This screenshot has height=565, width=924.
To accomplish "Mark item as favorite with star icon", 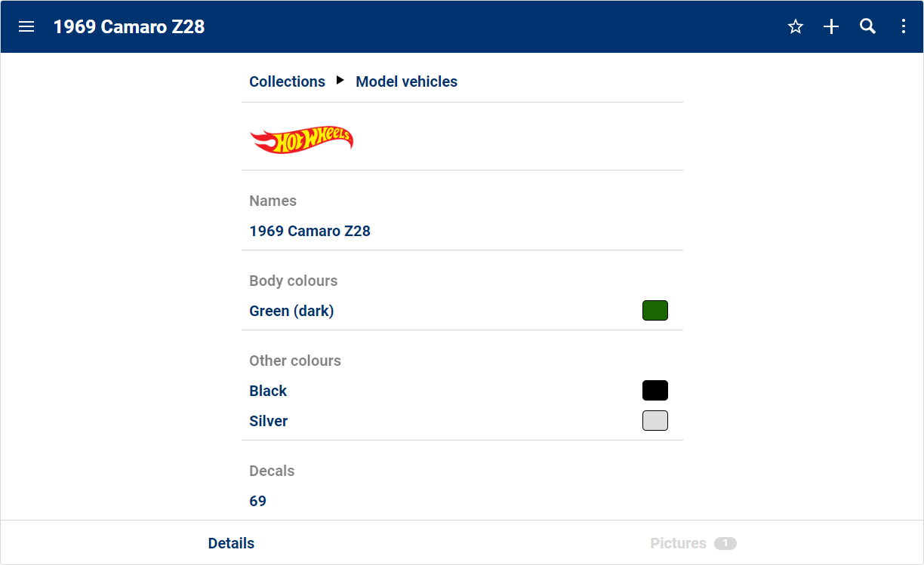I will [x=796, y=27].
